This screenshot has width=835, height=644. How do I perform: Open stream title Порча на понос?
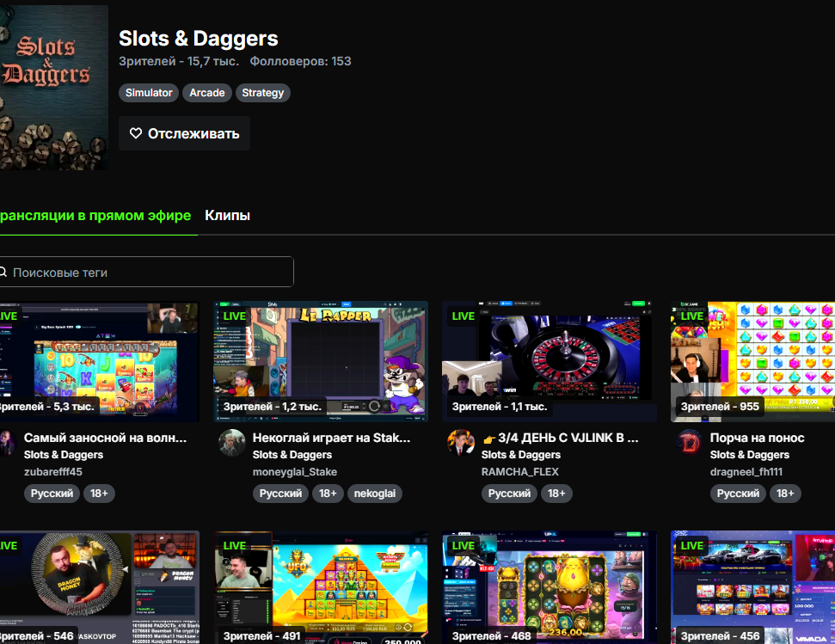(x=757, y=438)
